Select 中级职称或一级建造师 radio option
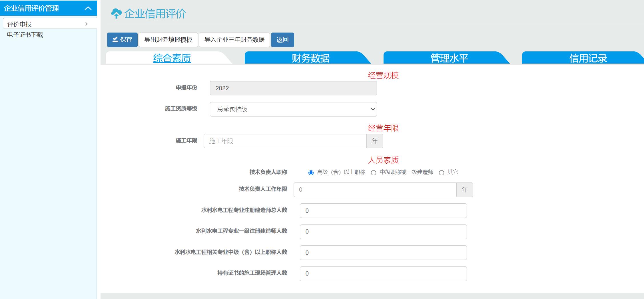This screenshot has width=644, height=299. (374, 173)
